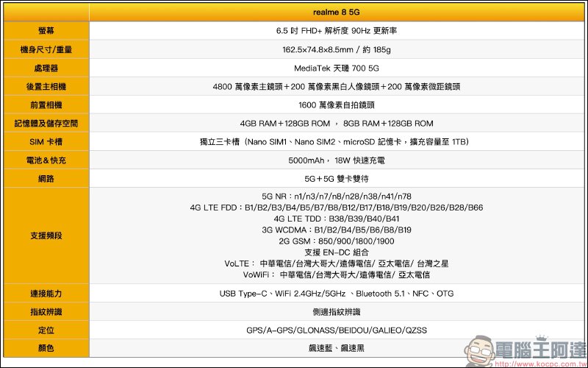Click the '4G LTE FDD' band line
588x368 pixels.
coord(337,208)
